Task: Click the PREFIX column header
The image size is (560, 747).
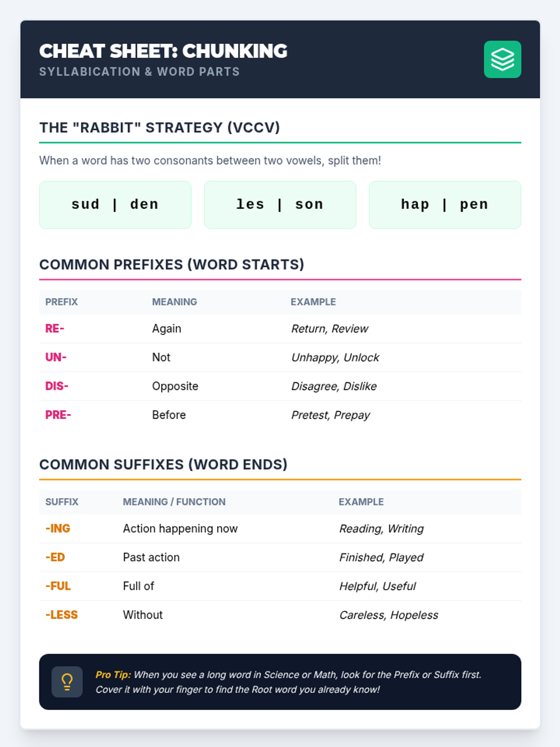Action: pyautogui.click(x=62, y=302)
